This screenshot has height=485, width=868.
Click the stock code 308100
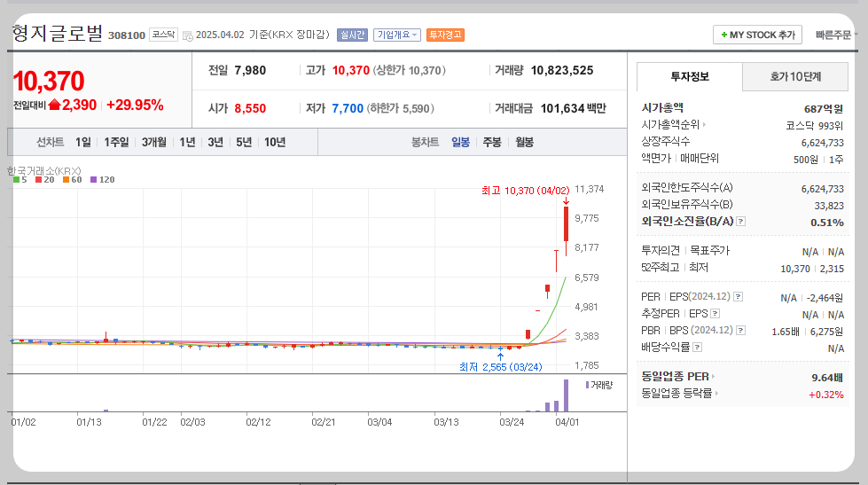[127, 35]
